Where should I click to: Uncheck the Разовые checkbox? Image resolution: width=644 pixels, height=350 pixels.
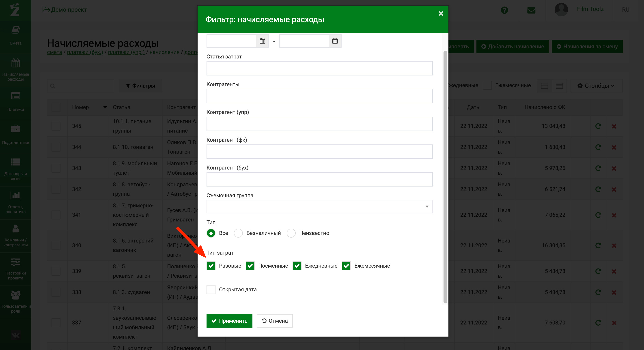[211, 266]
